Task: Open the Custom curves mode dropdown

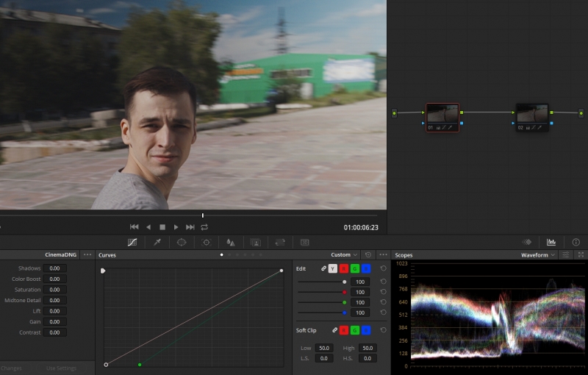Action: click(344, 255)
